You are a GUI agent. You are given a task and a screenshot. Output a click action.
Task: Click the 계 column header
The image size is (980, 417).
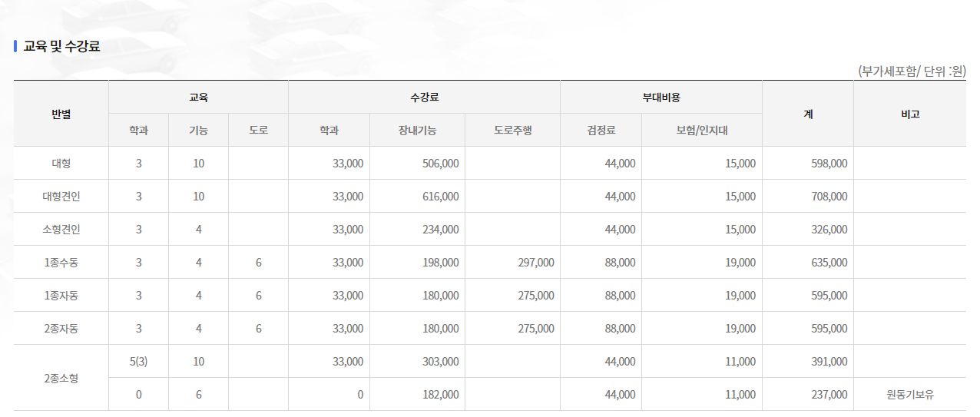click(808, 114)
